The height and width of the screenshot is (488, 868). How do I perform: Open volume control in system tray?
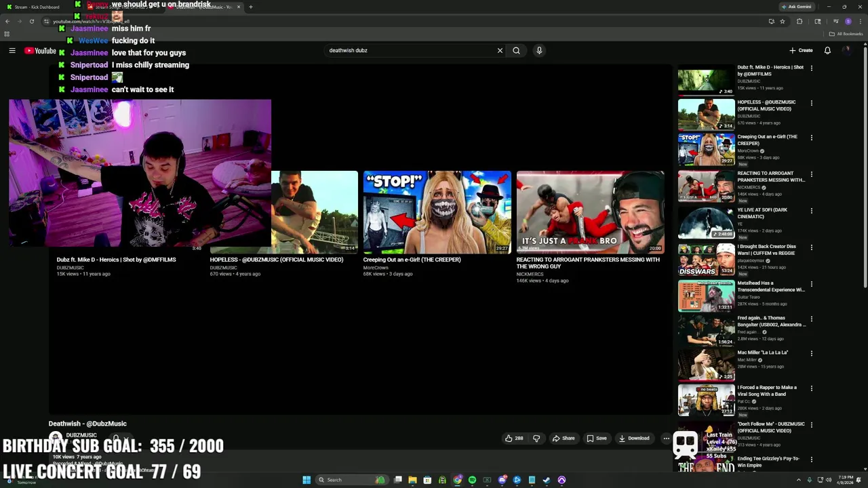[x=828, y=480]
